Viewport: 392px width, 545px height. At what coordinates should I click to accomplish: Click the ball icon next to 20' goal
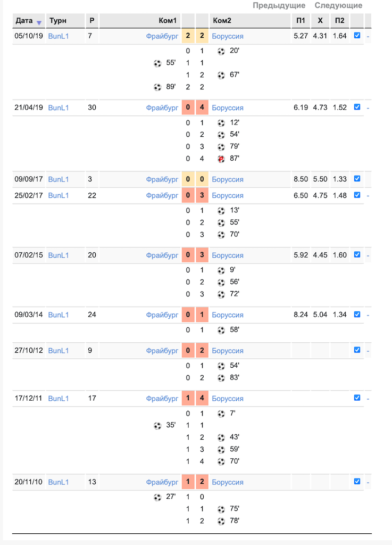pos(221,52)
